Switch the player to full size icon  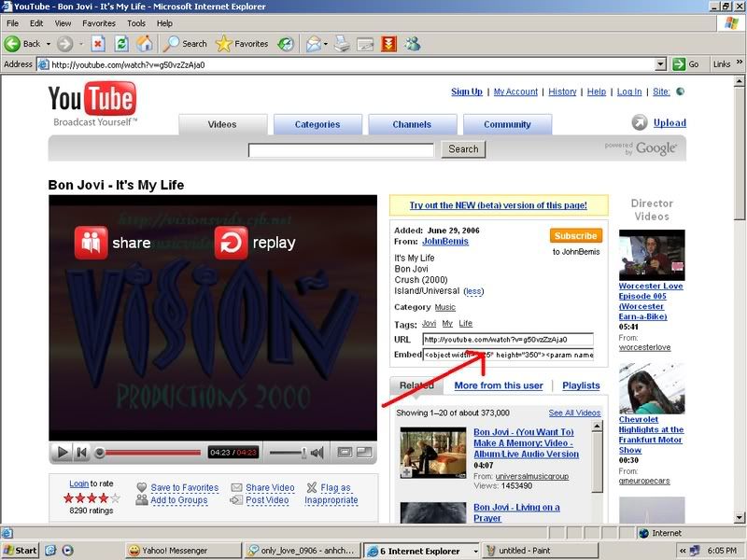(364, 452)
